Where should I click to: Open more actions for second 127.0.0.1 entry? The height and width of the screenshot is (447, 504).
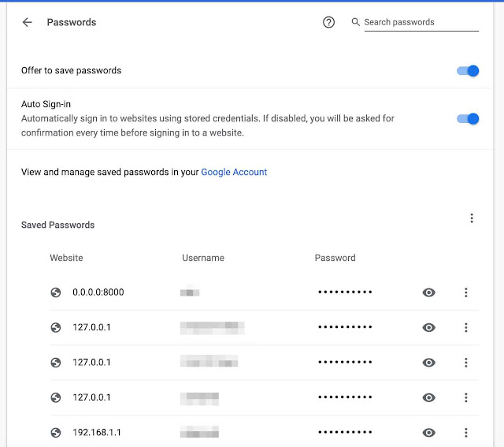coord(465,363)
